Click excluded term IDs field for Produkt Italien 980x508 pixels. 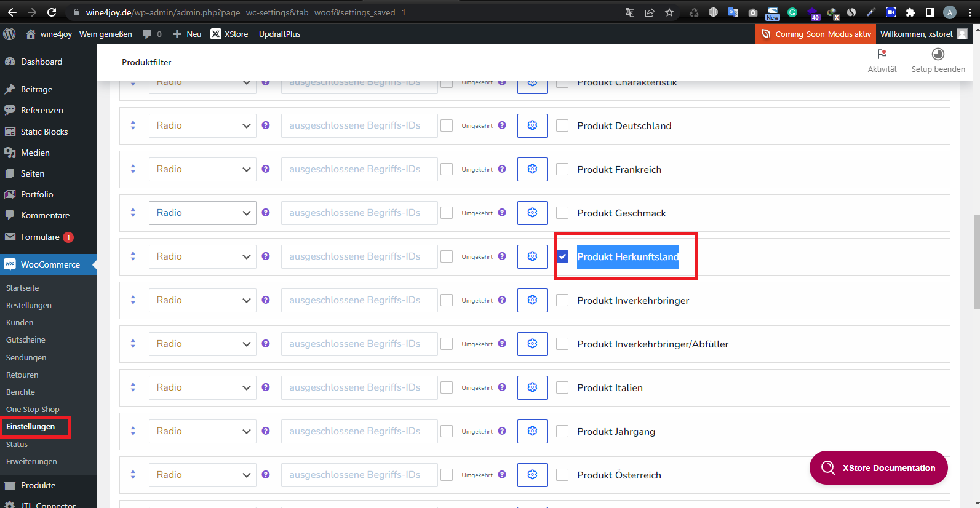point(359,387)
